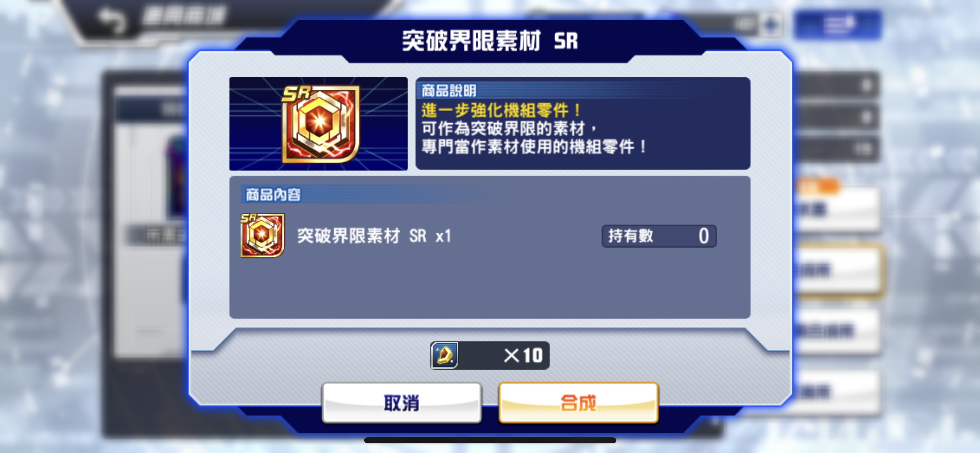
Task: Tap the blurred back arrow icon top-left
Action: [111, 20]
